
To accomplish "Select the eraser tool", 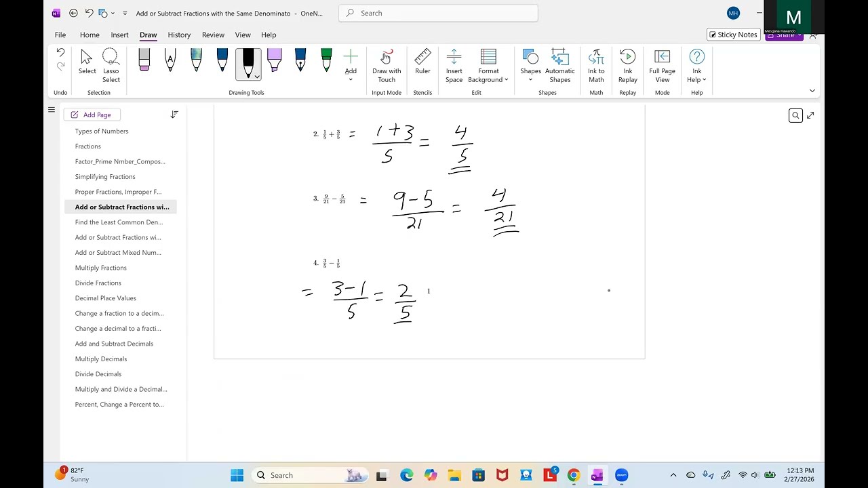I will click(x=144, y=60).
